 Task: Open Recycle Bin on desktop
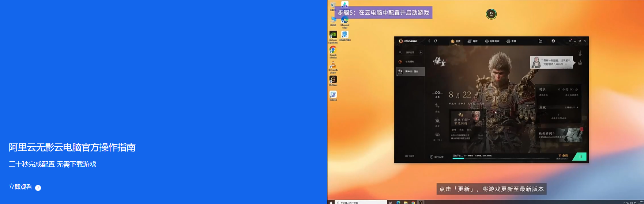tap(333, 6)
